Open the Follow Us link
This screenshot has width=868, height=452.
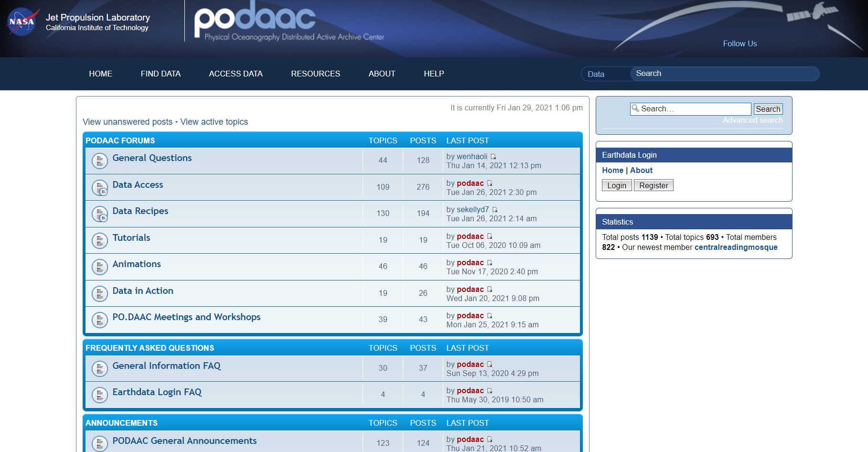pyautogui.click(x=739, y=43)
